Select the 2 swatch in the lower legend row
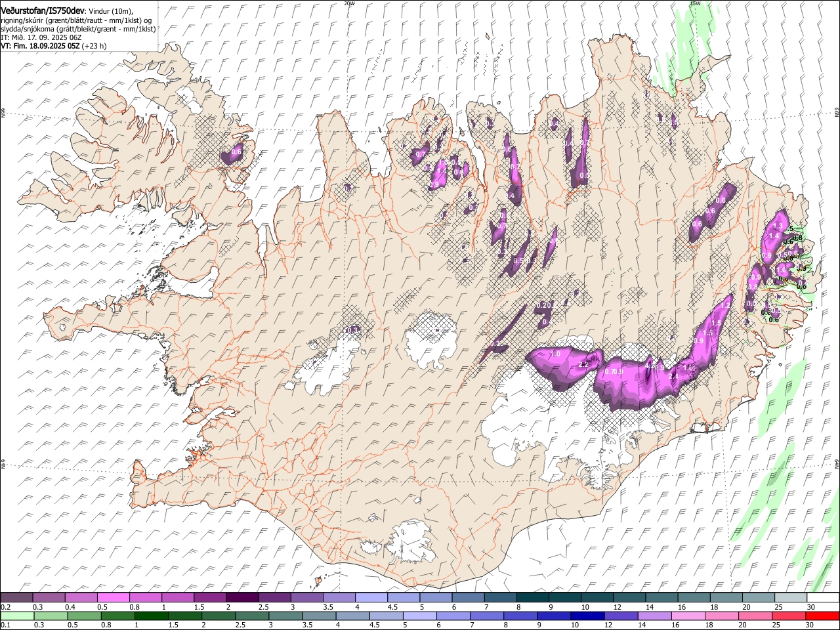 coord(219,616)
